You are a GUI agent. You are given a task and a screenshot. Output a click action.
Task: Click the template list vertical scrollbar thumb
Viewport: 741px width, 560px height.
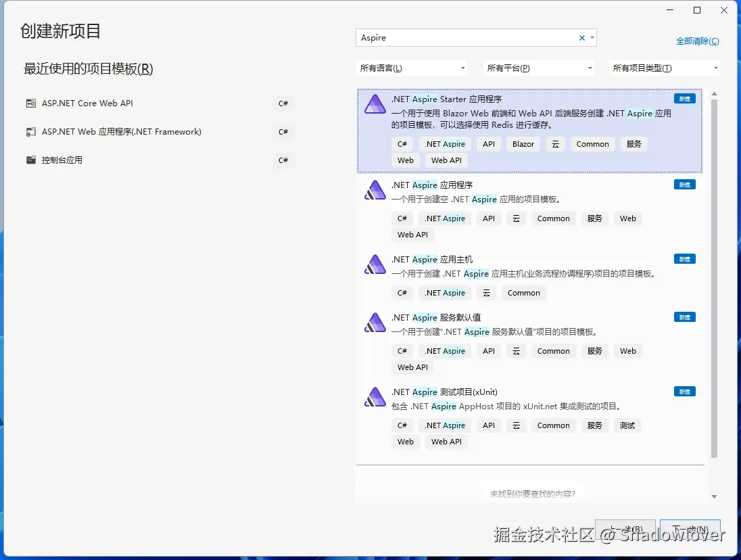(x=714, y=278)
